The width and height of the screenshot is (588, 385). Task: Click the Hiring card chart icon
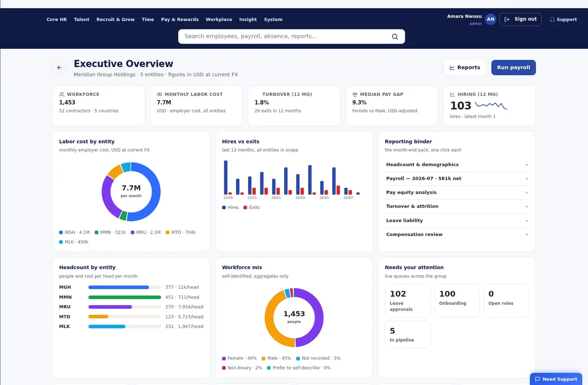(453, 95)
